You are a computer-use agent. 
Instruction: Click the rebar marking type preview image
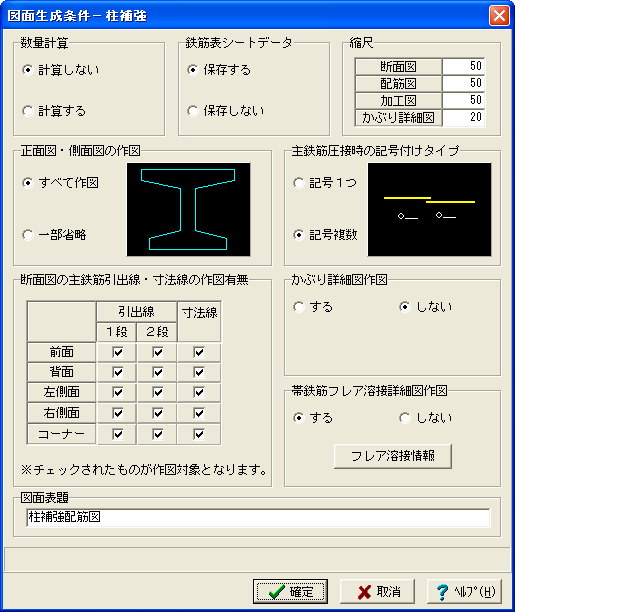429,209
